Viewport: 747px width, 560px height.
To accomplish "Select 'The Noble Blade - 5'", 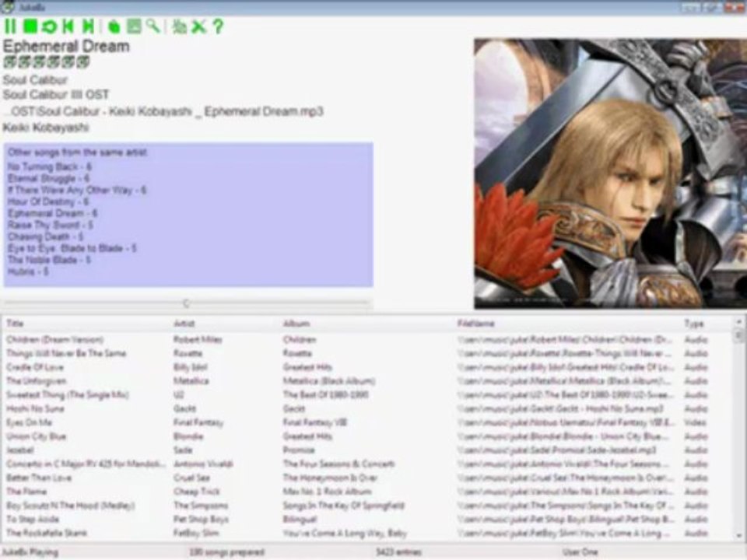I will (x=49, y=260).
